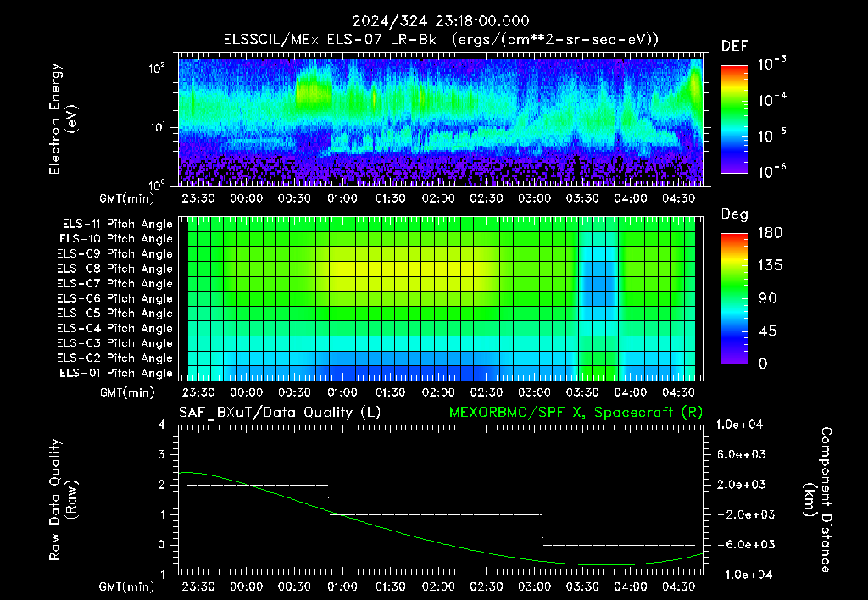Click the 6.0e+03 right axis value
The width and height of the screenshot is (868, 600).
pos(741,454)
